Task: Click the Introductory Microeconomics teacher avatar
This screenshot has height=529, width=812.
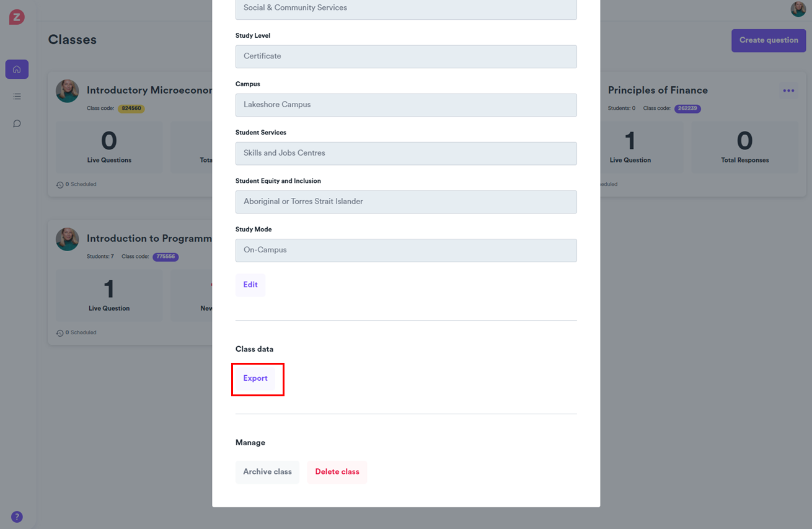Action: [x=67, y=91]
